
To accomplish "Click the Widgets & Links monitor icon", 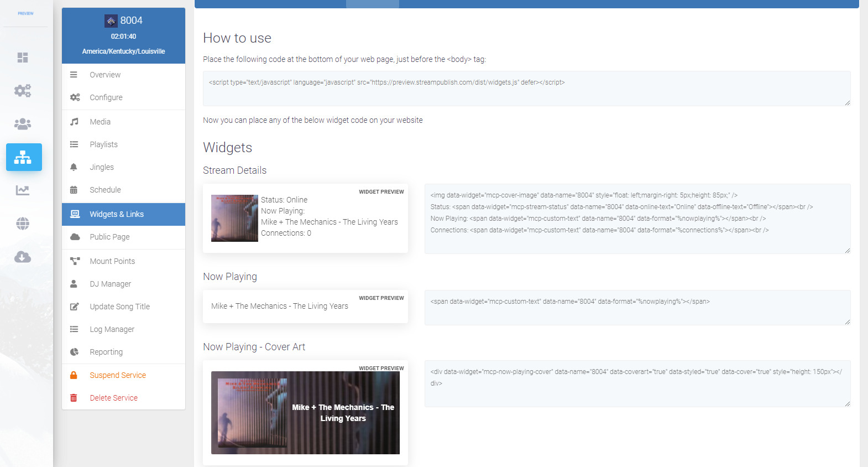I will tap(75, 214).
